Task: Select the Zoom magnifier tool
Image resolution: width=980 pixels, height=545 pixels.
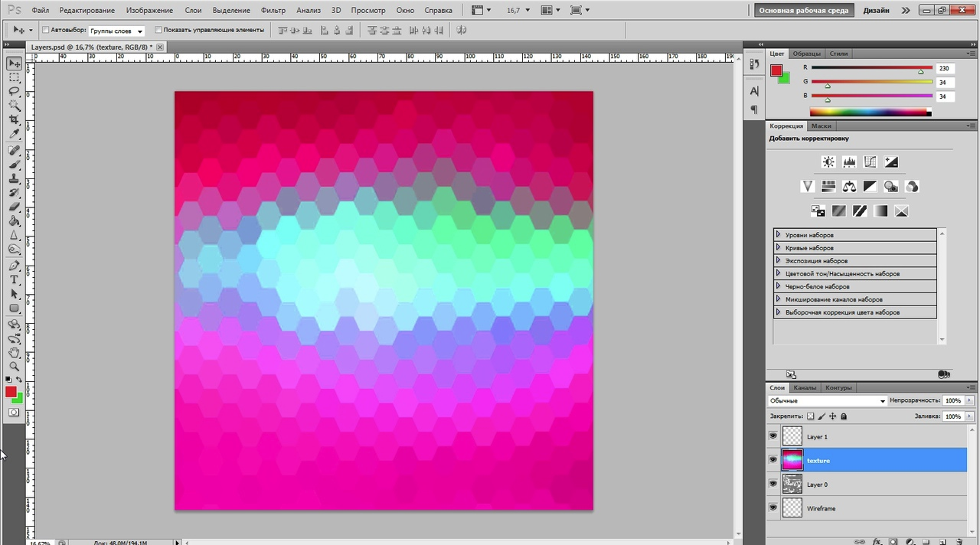Action: (x=14, y=367)
